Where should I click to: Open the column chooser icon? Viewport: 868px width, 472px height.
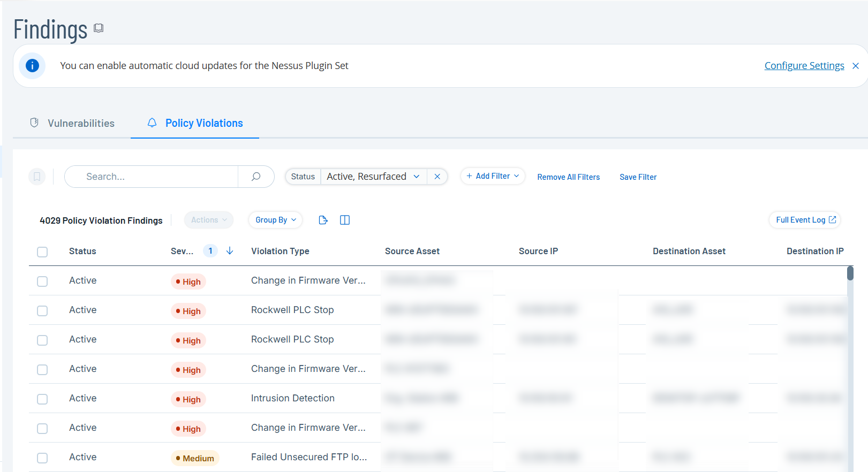click(345, 220)
